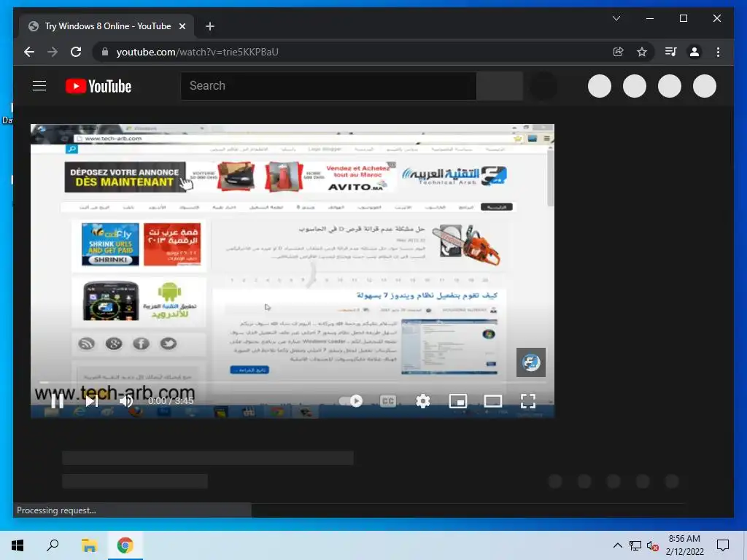This screenshot has width=747, height=560.
Task: Open the notification center
Action: [723, 545]
